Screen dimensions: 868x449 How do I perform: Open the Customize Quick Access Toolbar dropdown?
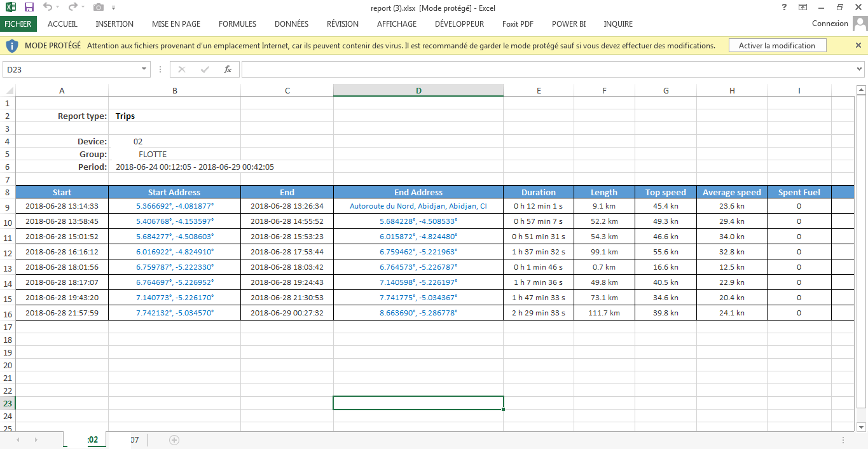tap(114, 8)
